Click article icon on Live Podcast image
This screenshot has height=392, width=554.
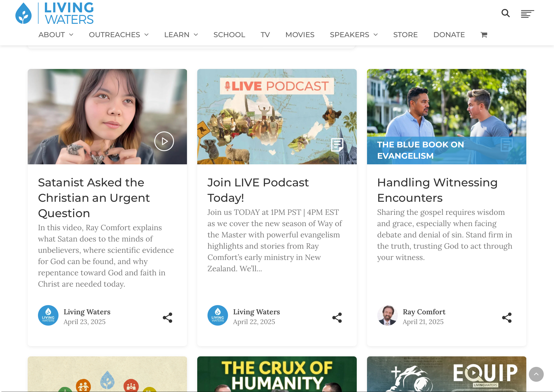point(337,145)
